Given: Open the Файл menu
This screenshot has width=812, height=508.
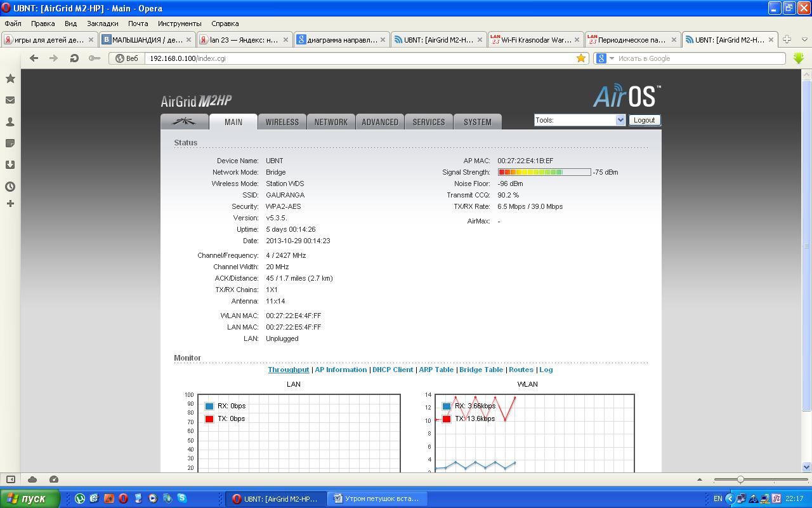Looking at the screenshot, I should click(13, 23).
